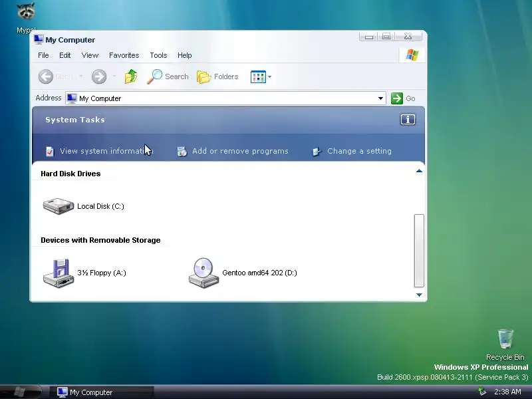The width and height of the screenshot is (532, 399).
Task: Minimize the My Computer window
Action: (369, 37)
